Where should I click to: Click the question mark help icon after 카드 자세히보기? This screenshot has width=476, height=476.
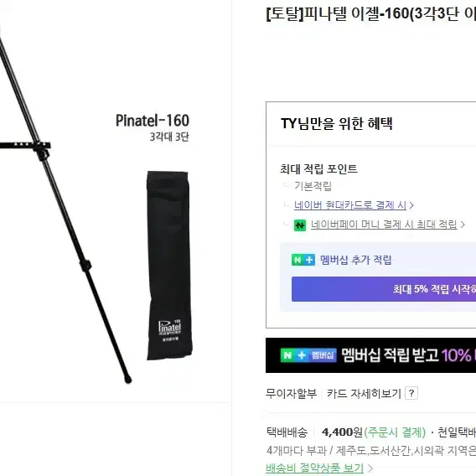411,393
